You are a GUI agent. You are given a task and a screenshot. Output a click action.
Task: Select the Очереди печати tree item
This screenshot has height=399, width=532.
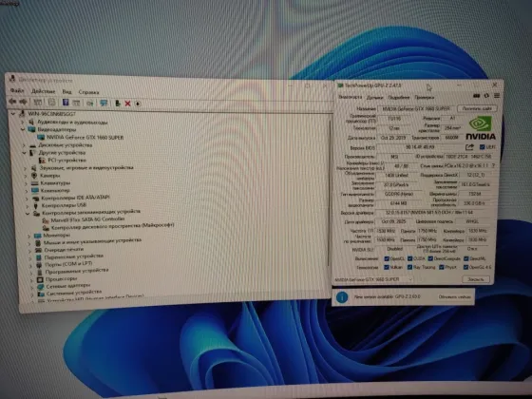(65, 249)
